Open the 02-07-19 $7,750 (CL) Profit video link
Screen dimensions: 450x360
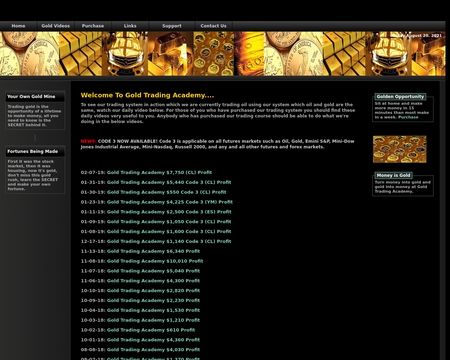click(x=159, y=172)
